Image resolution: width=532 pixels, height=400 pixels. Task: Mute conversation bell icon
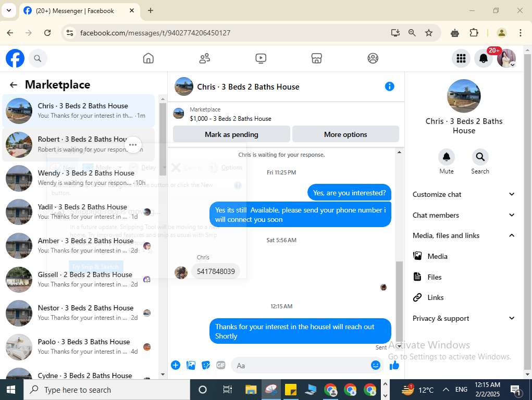[x=447, y=157]
